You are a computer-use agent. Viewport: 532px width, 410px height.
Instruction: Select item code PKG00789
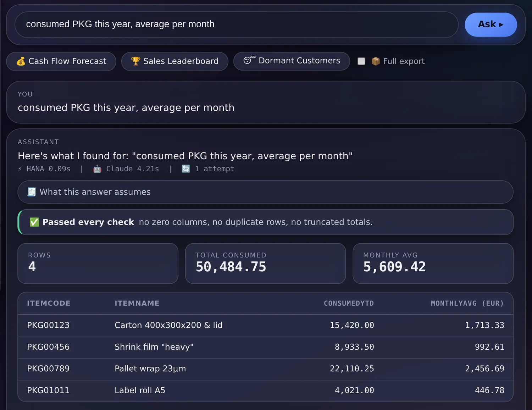pyautogui.click(x=48, y=369)
